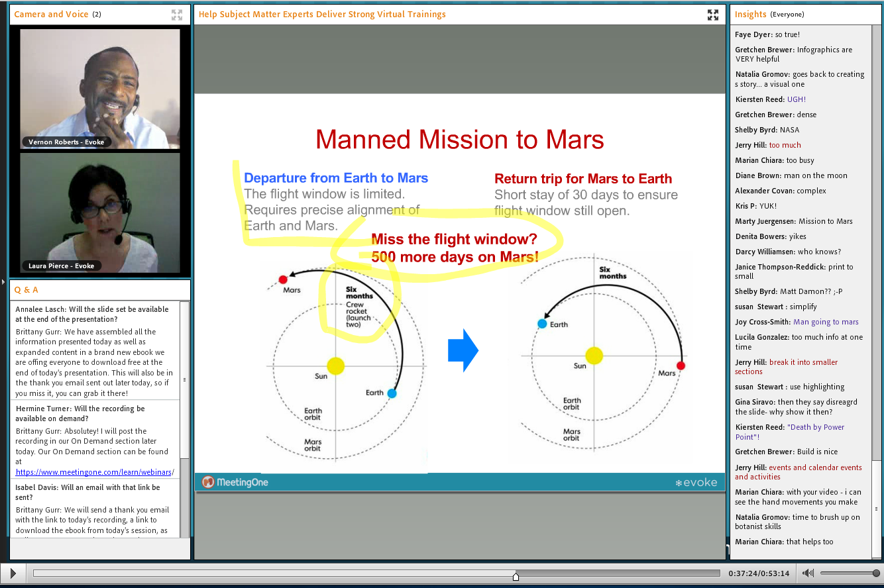This screenshot has height=588, width=884.
Task: Click the Q&A panel scrollbar
Action: pyautogui.click(x=185, y=380)
